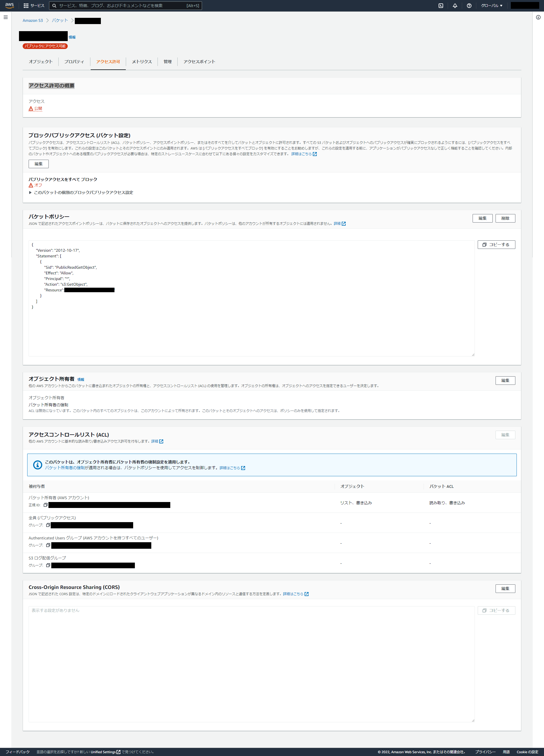Viewport: 544px width, 756px height.
Task: Click コピーする for the bucket policy
Action: pyautogui.click(x=496, y=244)
